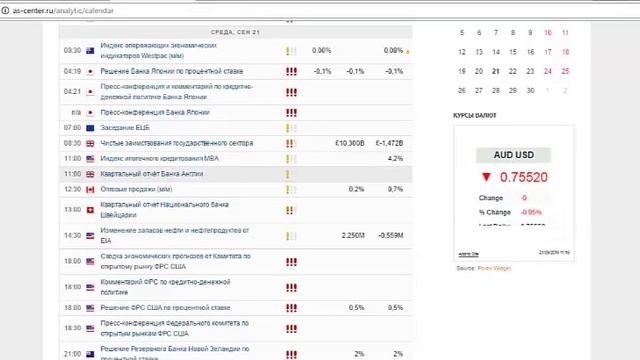Open Westpac leading index event at 00:30

tap(158, 50)
